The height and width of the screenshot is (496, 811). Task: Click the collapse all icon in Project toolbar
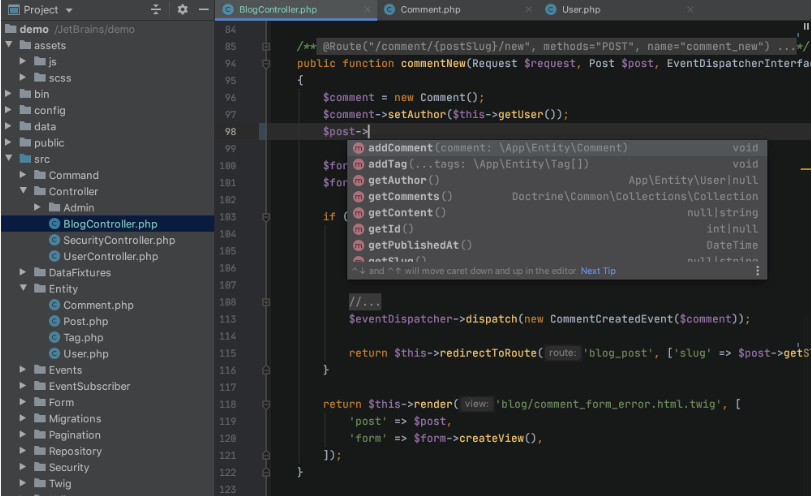pyautogui.click(x=156, y=9)
